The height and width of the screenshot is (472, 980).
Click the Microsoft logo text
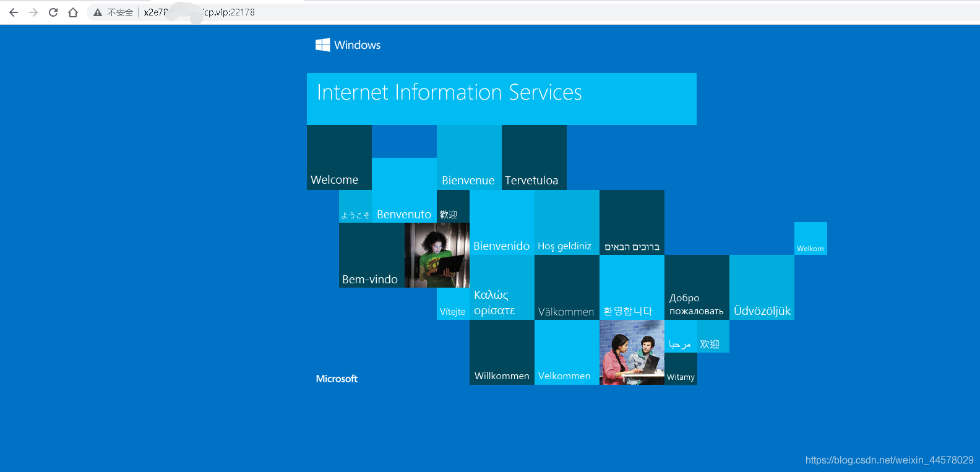click(x=337, y=379)
